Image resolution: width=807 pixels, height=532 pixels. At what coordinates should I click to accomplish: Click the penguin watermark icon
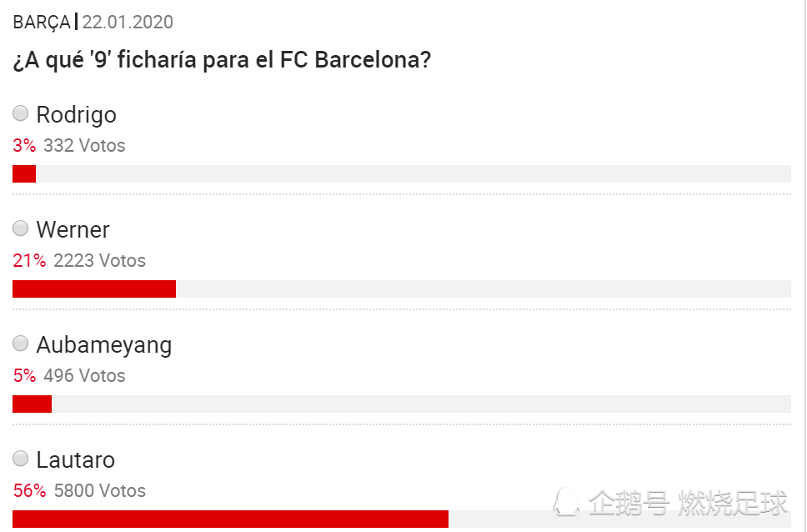pyautogui.click(x=566, y=502)
